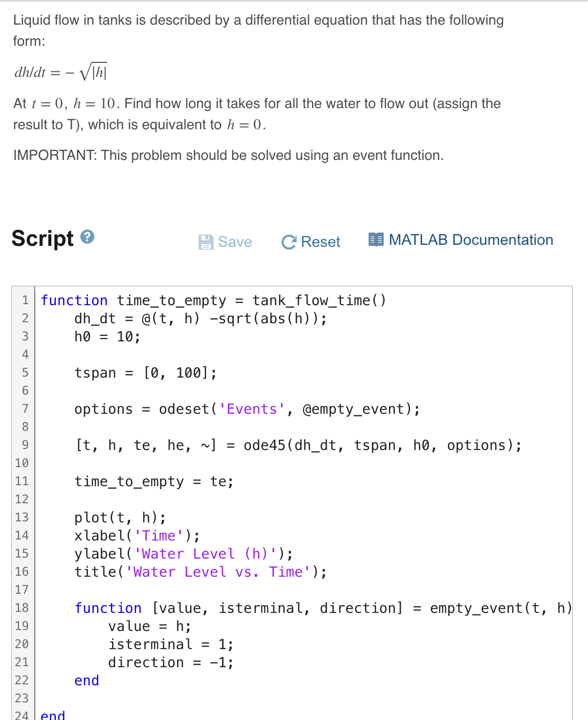Place cursor in the tspan definition line

coord(146,373)
